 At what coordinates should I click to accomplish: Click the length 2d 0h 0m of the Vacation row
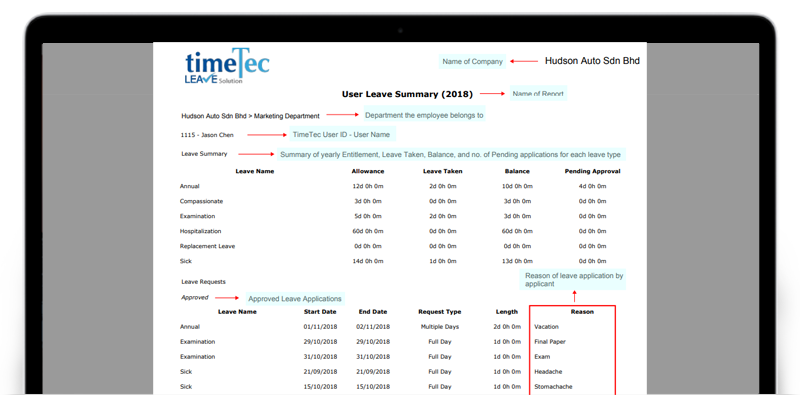point(507,327)
